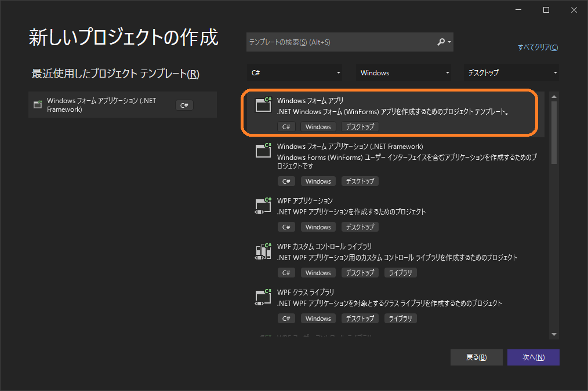Click C# tag under WPF クラス ライブラリ
The image size is (588, 391).
(x=286, y=319)
